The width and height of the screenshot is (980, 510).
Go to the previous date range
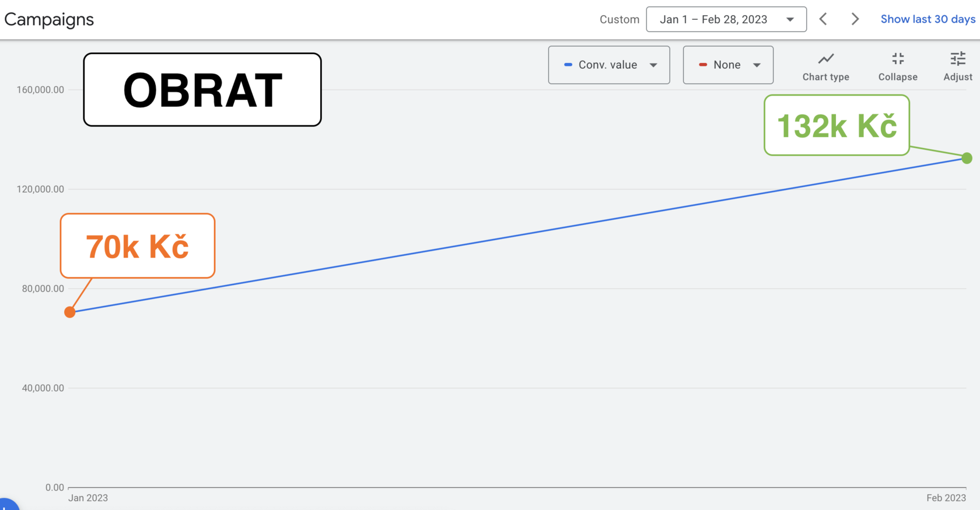[x=823, y=19]
